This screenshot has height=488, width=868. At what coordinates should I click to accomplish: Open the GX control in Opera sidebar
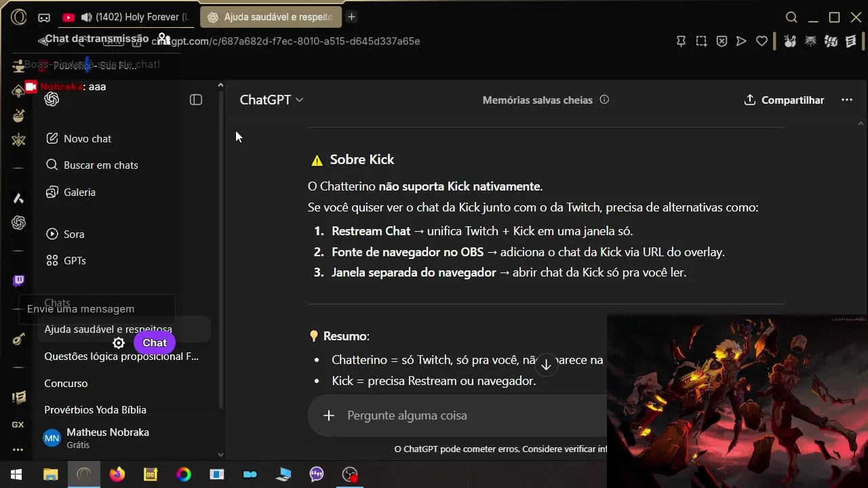pyautogui.click(x=18, y=424)
